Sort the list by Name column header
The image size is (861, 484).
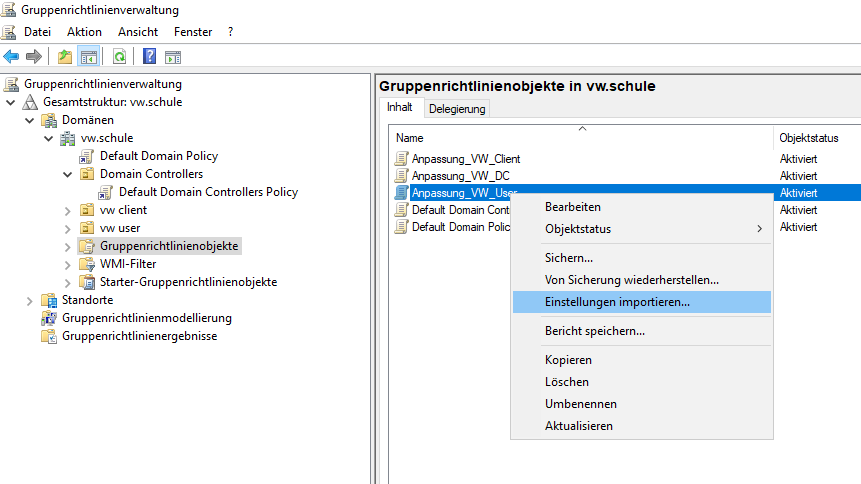[410, 138]
